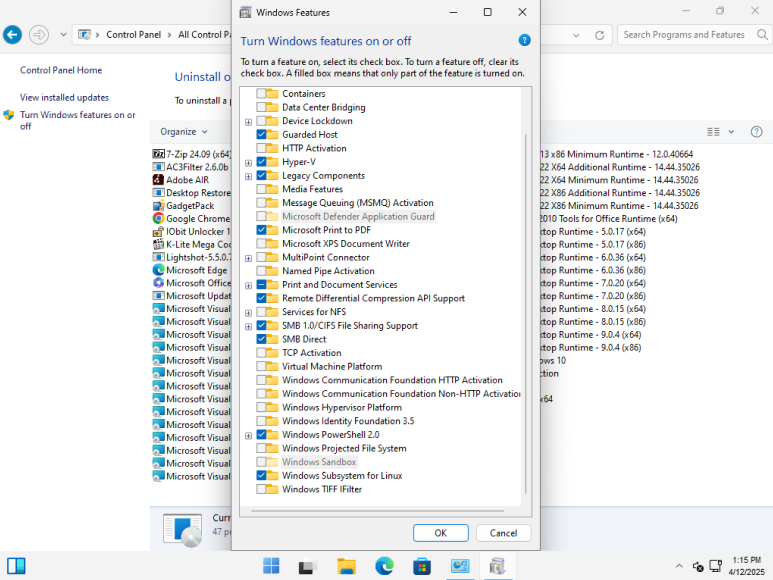Select the Lightshot-5.5.0.7 program entry
This screenshot has height=580, width=773.
pyautogui.click(x=192, y=257)
